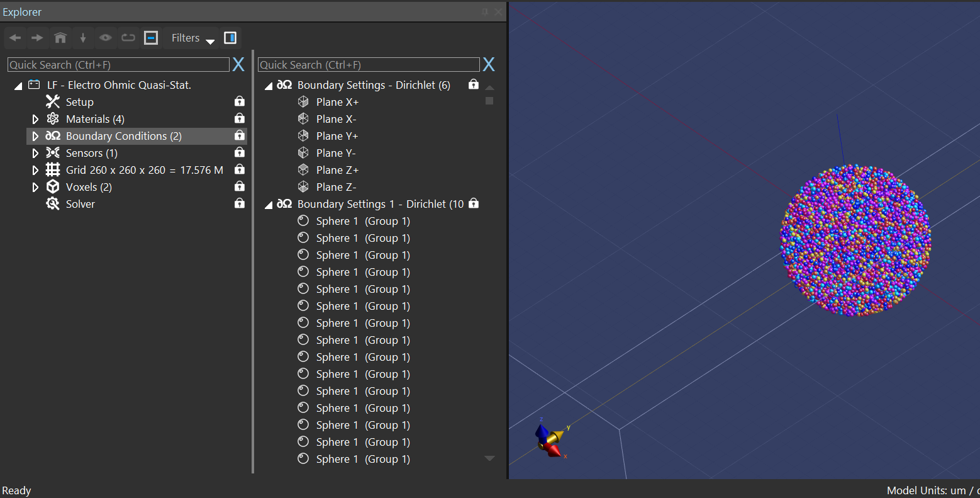Expand the Voxels (2) node
The width and height of the screenshot is (980, 498).
click(x=35, y=187)
